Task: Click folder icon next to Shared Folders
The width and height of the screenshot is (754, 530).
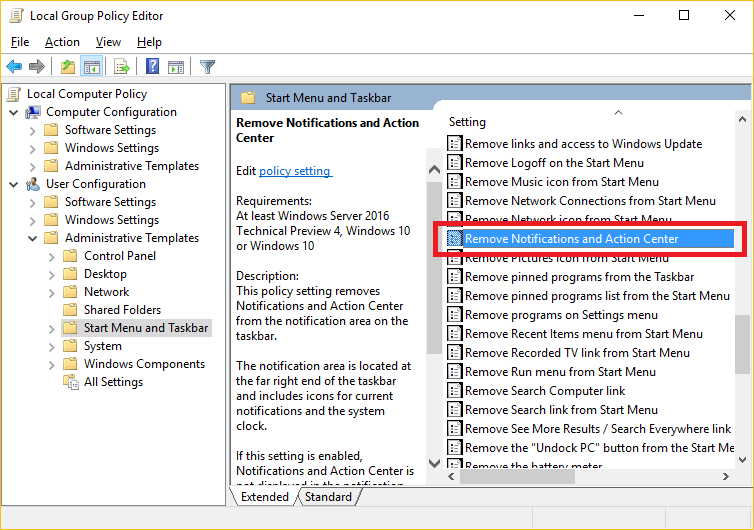Action: click(70, 309)
